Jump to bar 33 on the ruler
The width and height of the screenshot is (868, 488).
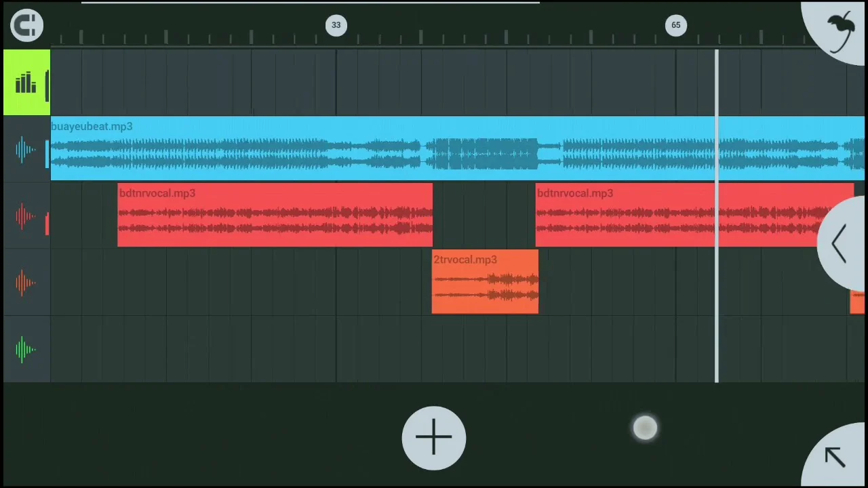tap(336, 26)
